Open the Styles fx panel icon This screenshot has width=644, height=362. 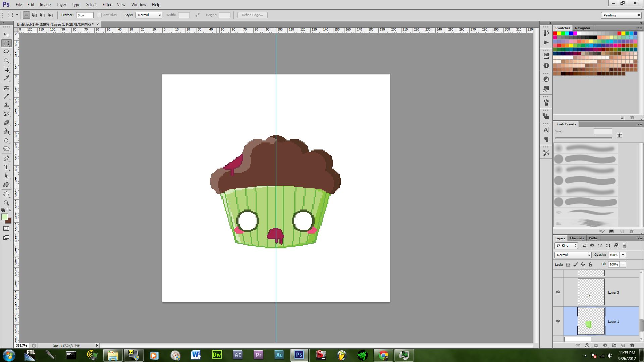[x=546, y=89]
